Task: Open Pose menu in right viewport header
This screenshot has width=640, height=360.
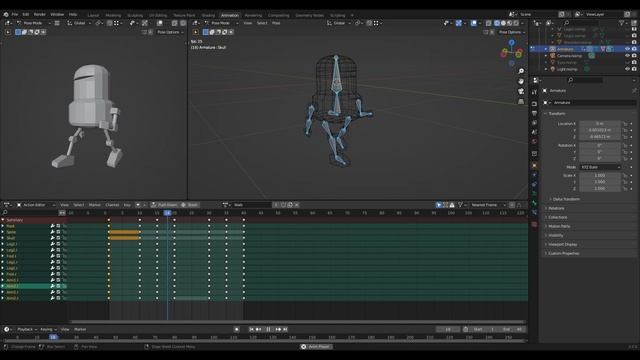Action: 276,23
